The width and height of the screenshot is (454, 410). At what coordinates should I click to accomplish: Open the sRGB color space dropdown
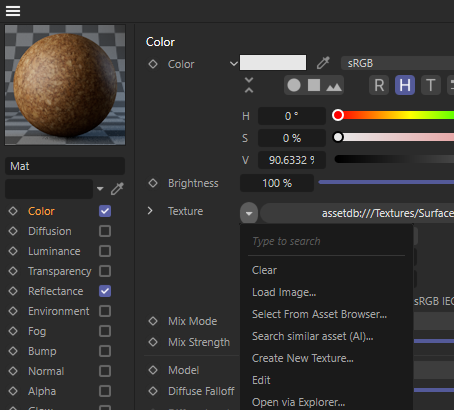[x=397, y=63]
